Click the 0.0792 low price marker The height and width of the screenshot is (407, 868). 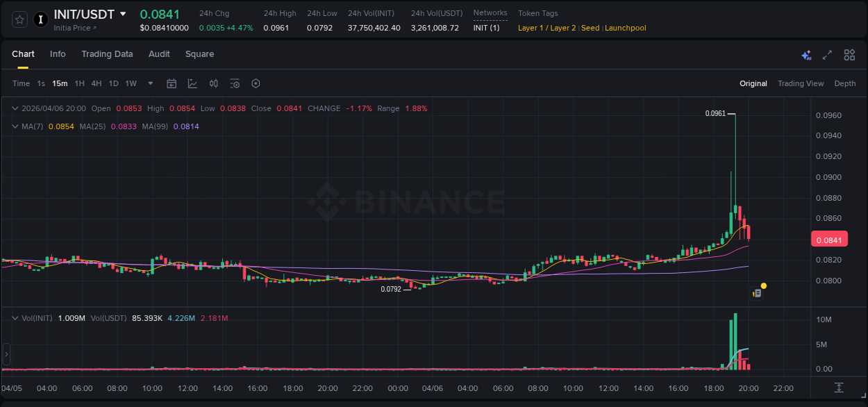391,289
